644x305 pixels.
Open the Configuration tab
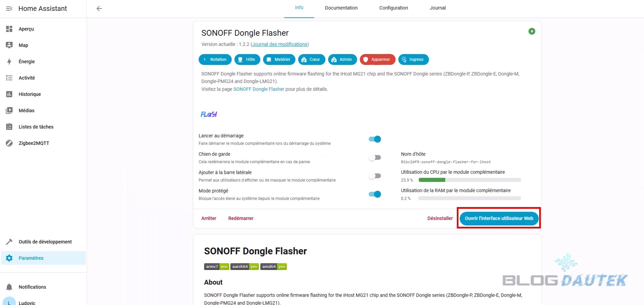[393, 8]
